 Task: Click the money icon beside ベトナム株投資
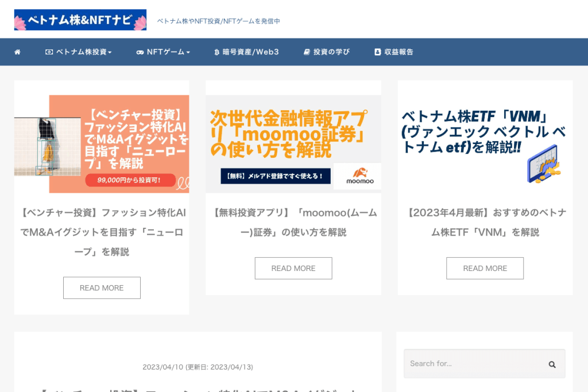click(49, 52)
